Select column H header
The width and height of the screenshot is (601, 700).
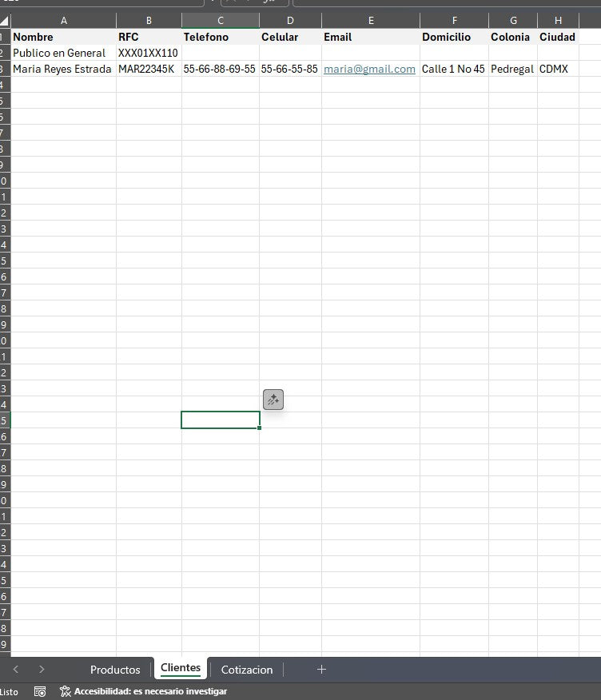click(x=558, y=21)
